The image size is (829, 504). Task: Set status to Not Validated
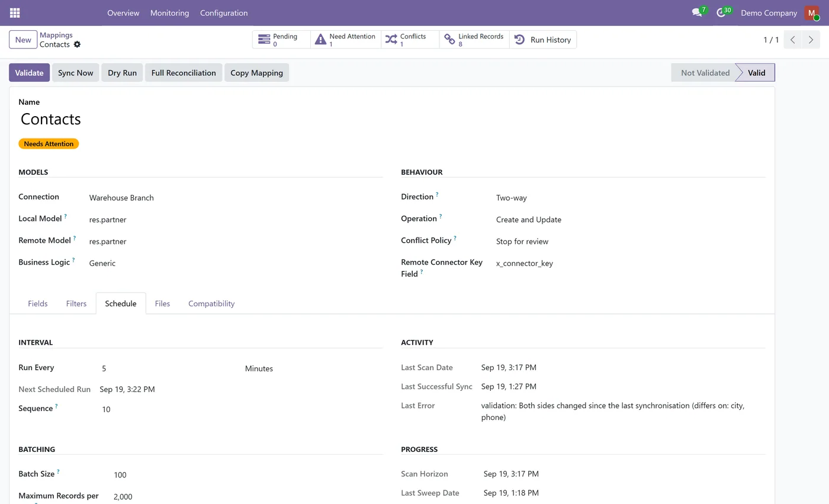[705, 73]
